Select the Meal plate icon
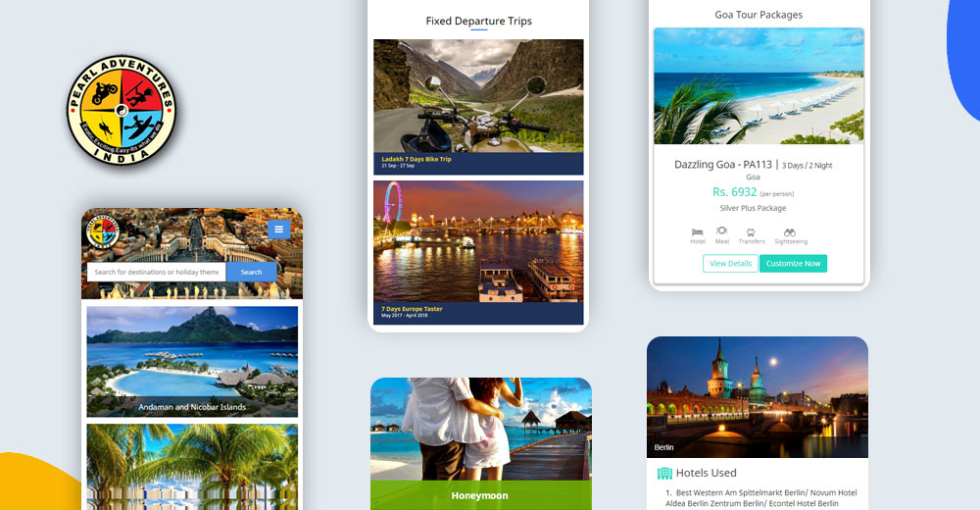Screen dimensions: 980x510 pyautogui.click(x=722, y=231)
